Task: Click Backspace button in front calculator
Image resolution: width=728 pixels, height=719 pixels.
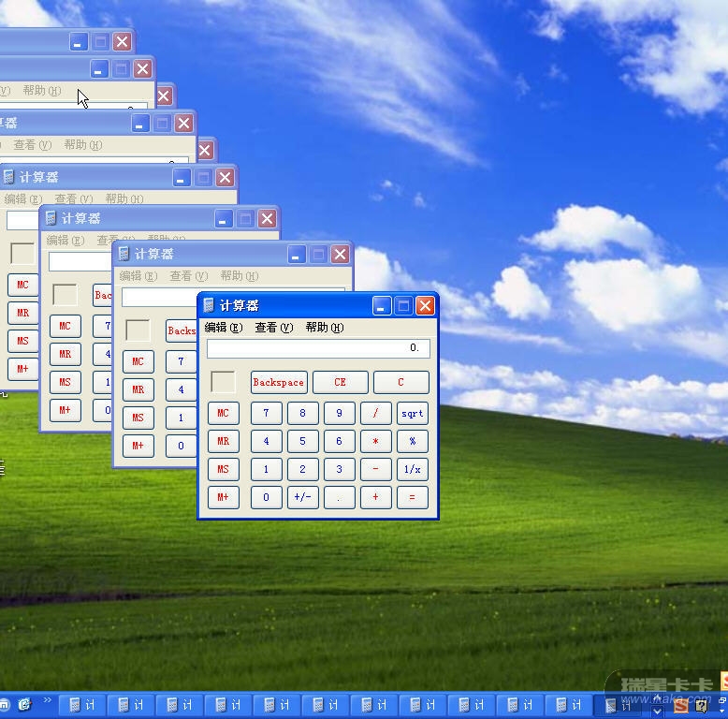Action: [x=279, y=382]
